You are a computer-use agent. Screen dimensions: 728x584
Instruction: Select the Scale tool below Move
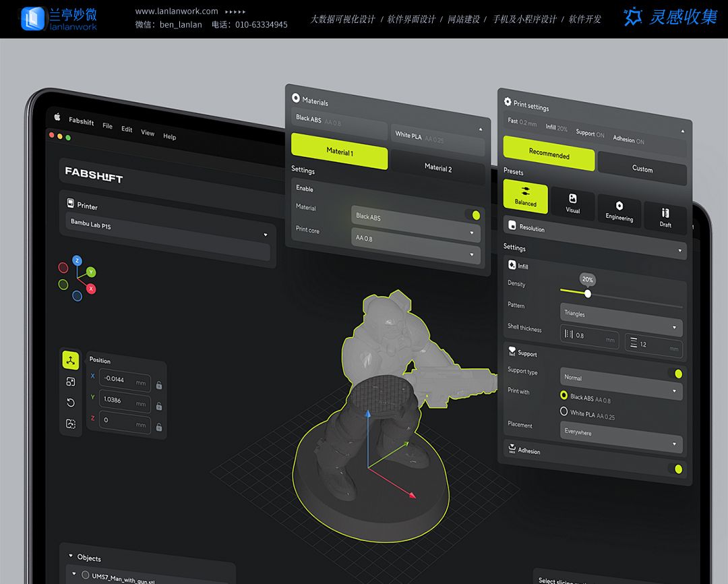click(x=71, y=382)
